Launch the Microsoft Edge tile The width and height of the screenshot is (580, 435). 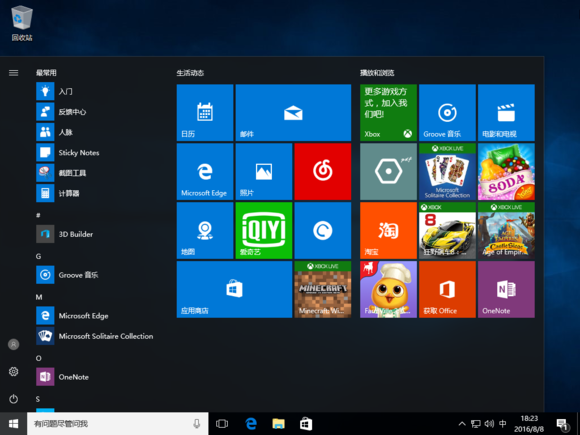click(x=205, y=172)
